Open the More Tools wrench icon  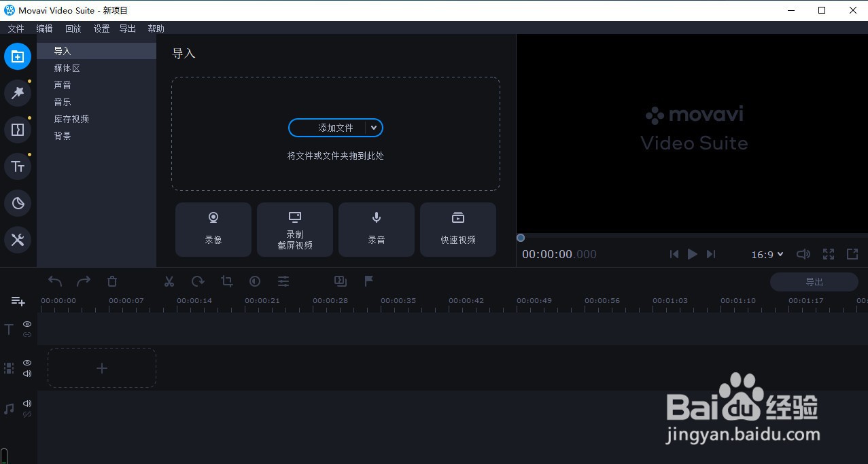click(18, 240)
